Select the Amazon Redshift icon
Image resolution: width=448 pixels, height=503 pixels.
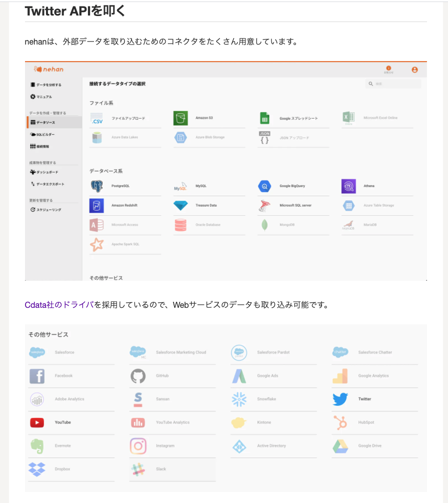coord(96,206)
